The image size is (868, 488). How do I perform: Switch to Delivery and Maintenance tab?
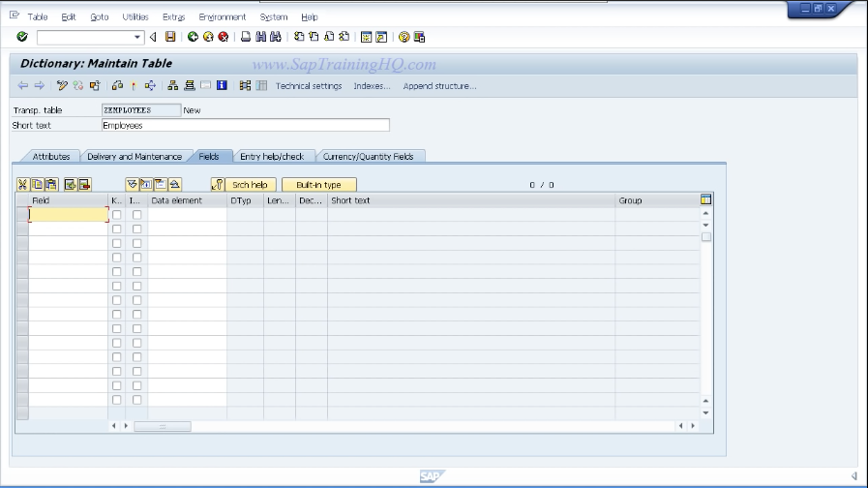pyautogui.click(x=134, y=156)
